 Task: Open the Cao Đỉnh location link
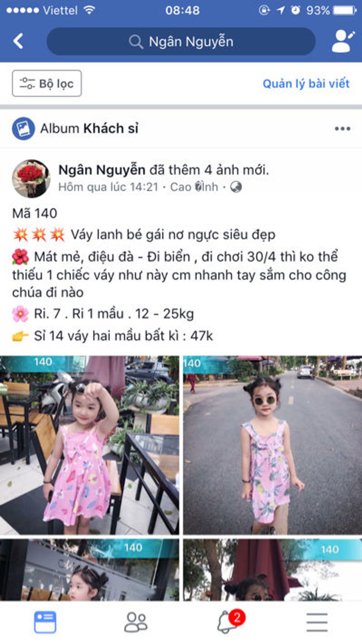click(x=194, y=187)
